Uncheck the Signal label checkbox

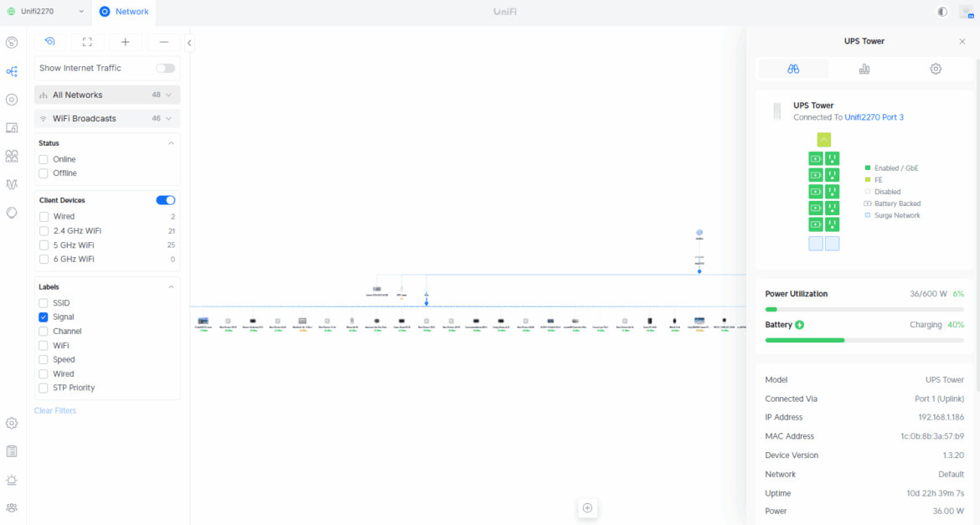[44, 317]
